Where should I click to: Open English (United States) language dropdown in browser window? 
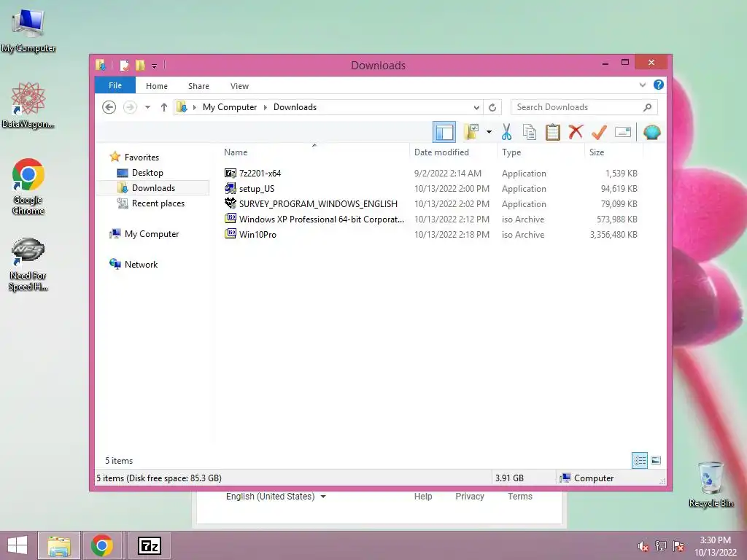click(276, 496)
